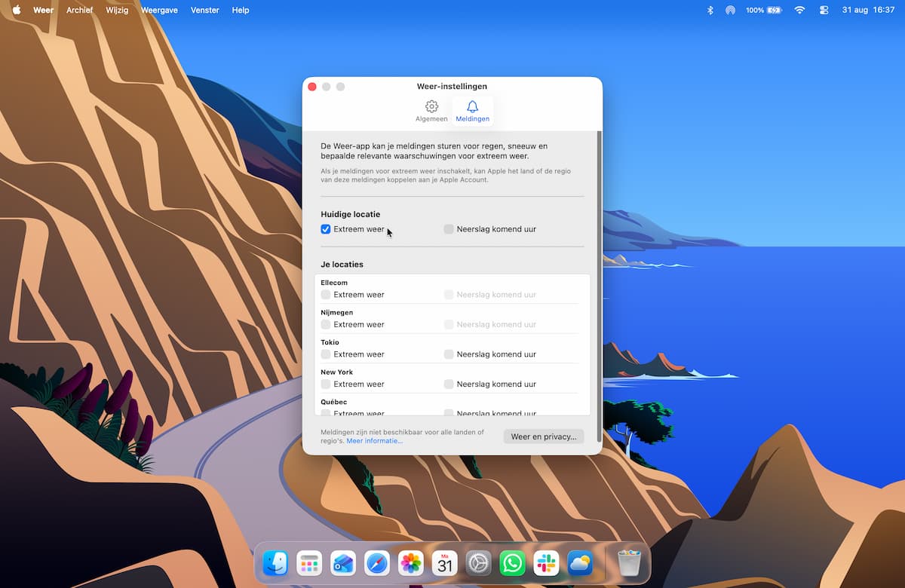905x588 pixels.
Task: Click the Weather app icon in Dock
Action: coord(580,563)
